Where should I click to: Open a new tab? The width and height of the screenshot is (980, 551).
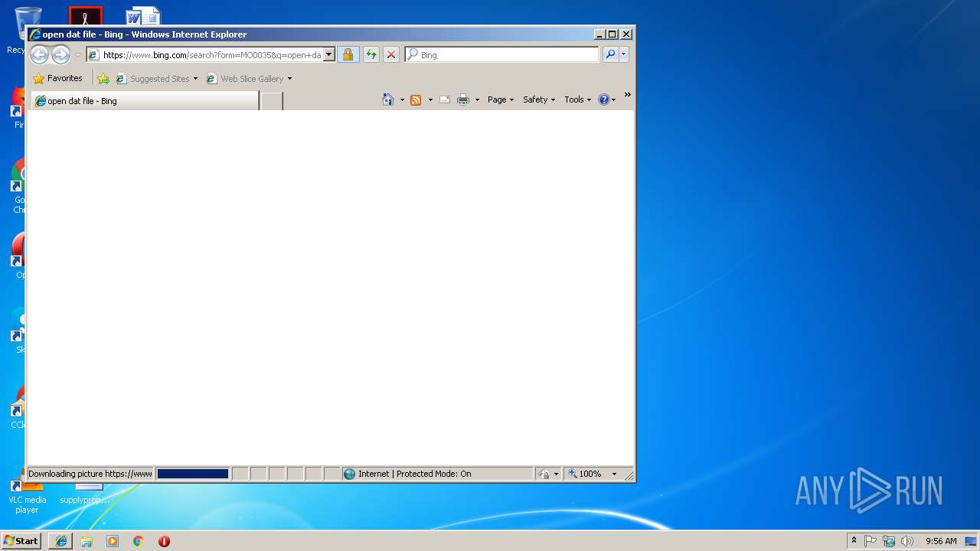pos(272,101)
